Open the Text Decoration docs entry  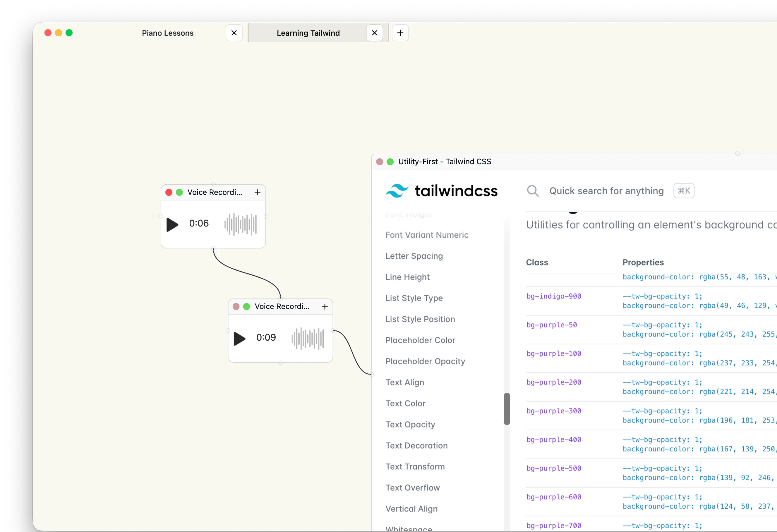point(416,446)
